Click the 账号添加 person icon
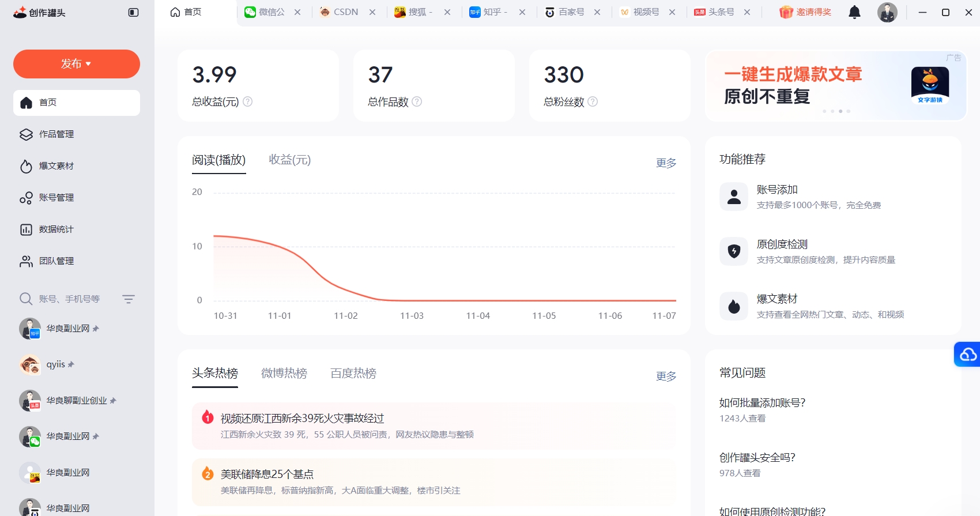980x516 pixels. [x=734, y=197]
